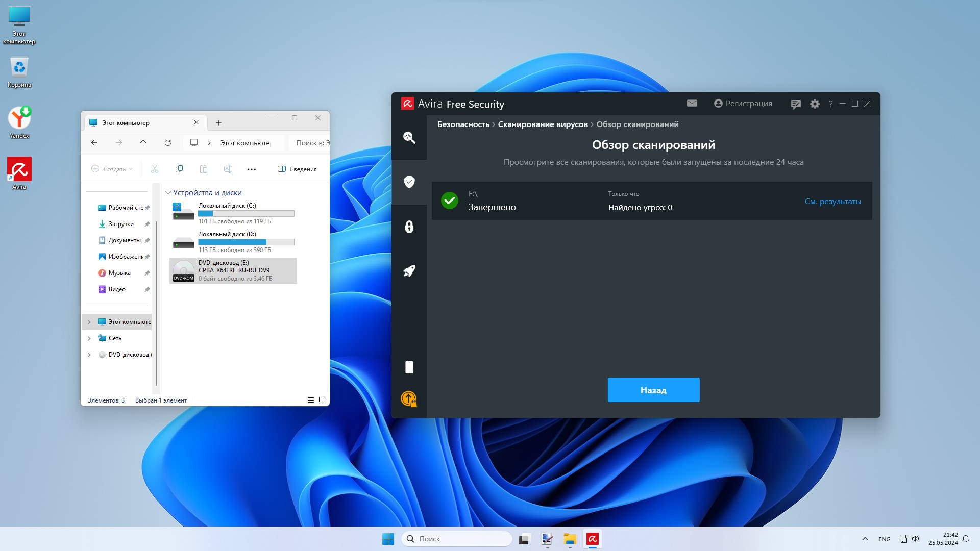The image size is (980, 551).
Task: Open the Avira mail envelope icon
Action: pyautogui.click(x=692, y=103)
